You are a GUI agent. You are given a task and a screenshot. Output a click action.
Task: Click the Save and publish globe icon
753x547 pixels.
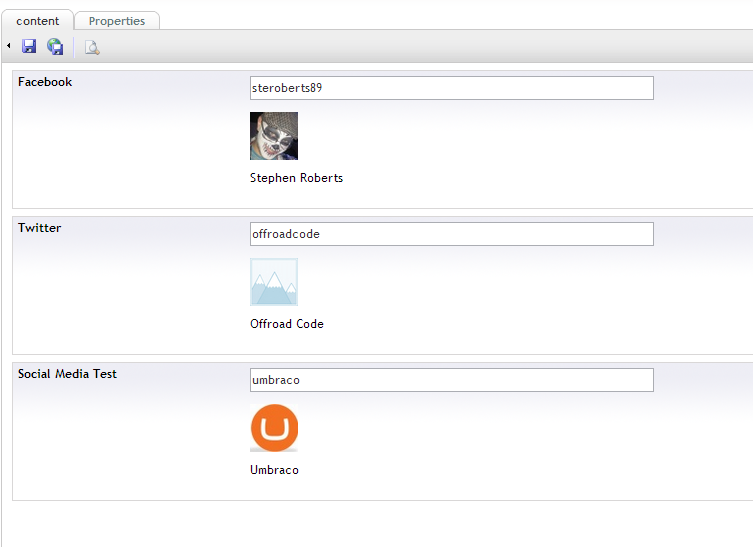coord(55,47)
